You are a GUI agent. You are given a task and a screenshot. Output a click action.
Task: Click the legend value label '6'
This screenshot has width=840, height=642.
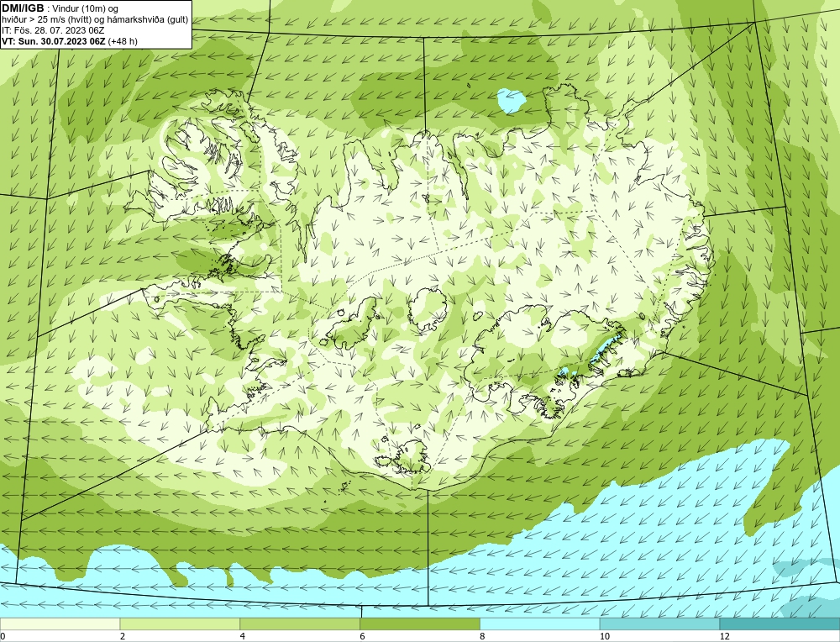tap(363, 636)
